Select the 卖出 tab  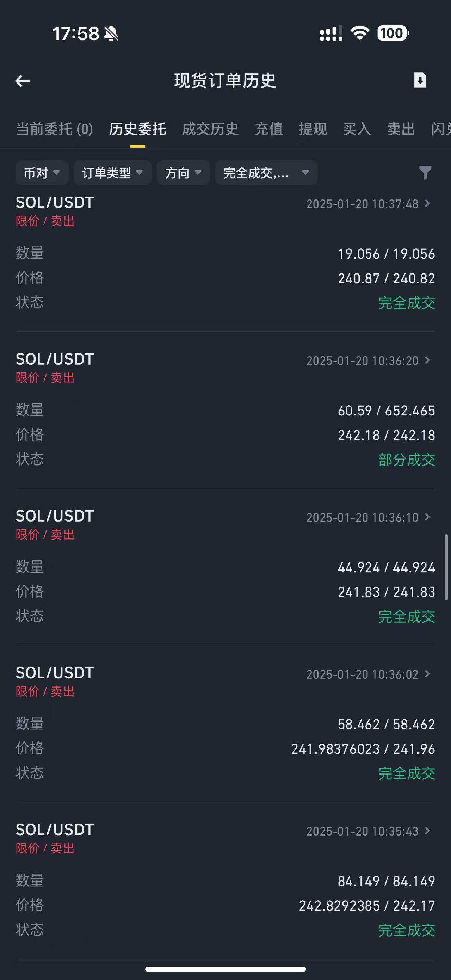tap(401, 129)
